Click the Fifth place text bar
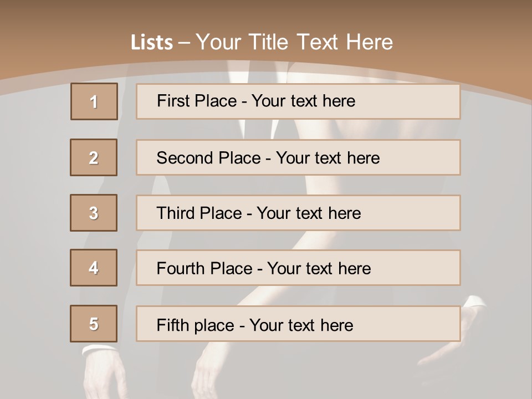Screen dimensions: 532x399 (298, 324)
